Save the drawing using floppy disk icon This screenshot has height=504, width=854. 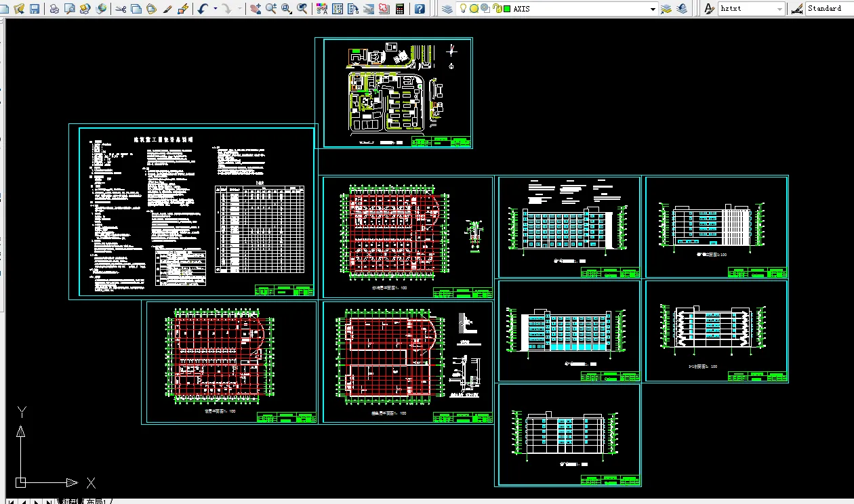(x=35, y=9)
